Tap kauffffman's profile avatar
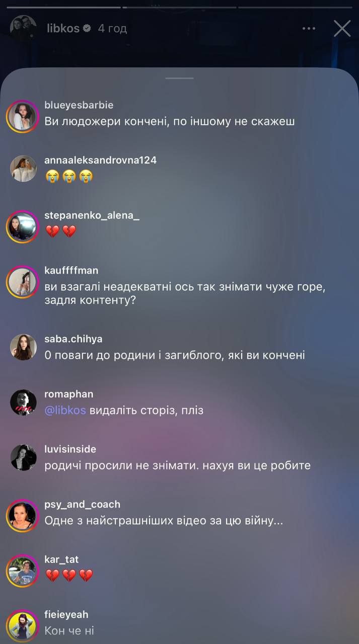359x644 pixels. [23, 282]
